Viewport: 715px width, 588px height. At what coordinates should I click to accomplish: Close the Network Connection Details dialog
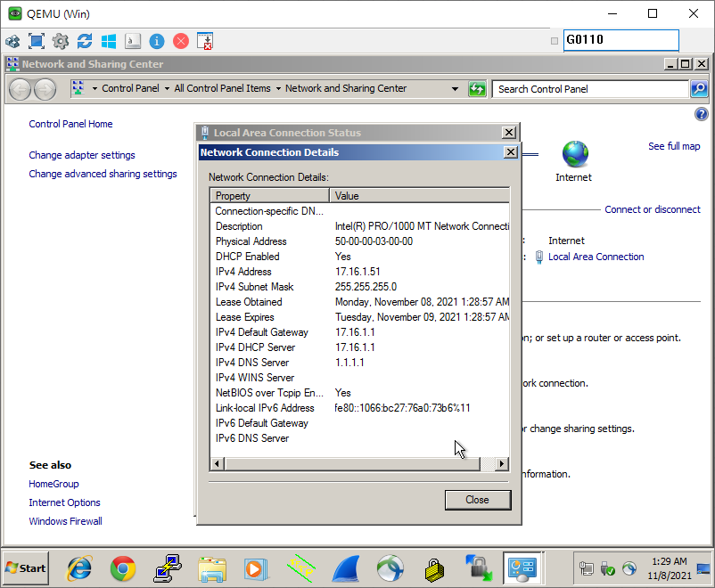(477, 500)
